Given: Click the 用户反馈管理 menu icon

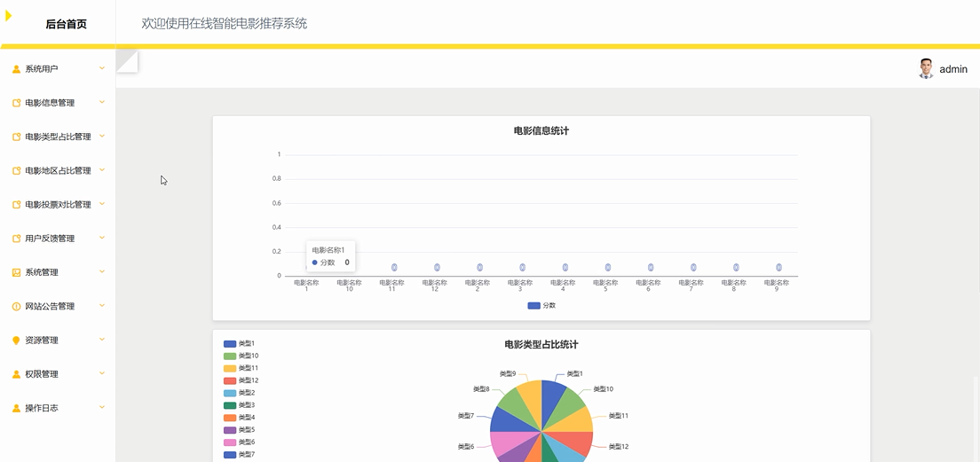Looking at the screenshot, I should [x=16, y=239].
